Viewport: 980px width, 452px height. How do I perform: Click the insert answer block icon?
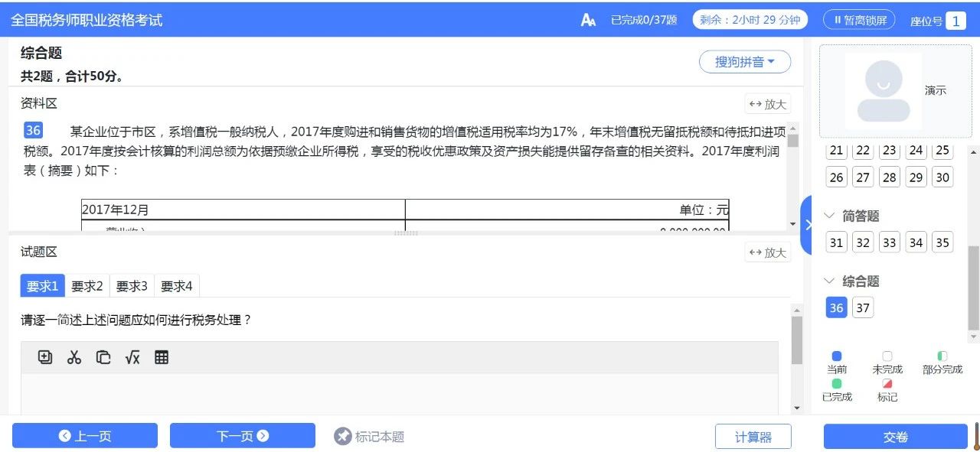point(45,356)
